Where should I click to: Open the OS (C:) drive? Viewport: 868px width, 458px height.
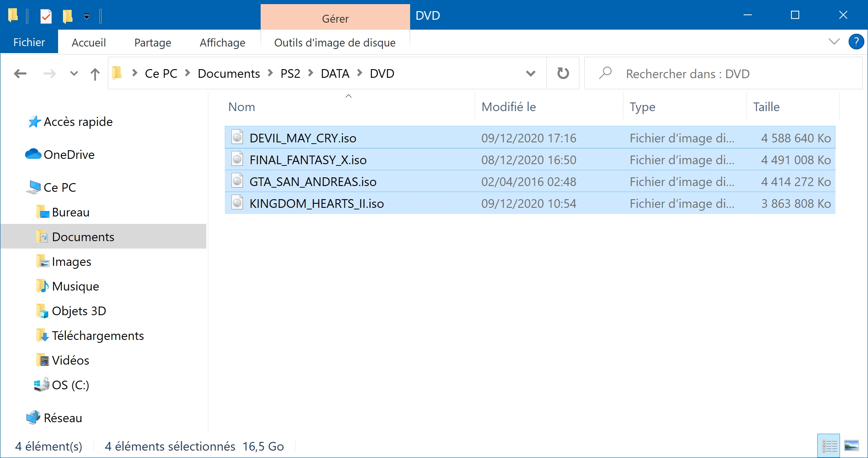[x=70, y=385]
